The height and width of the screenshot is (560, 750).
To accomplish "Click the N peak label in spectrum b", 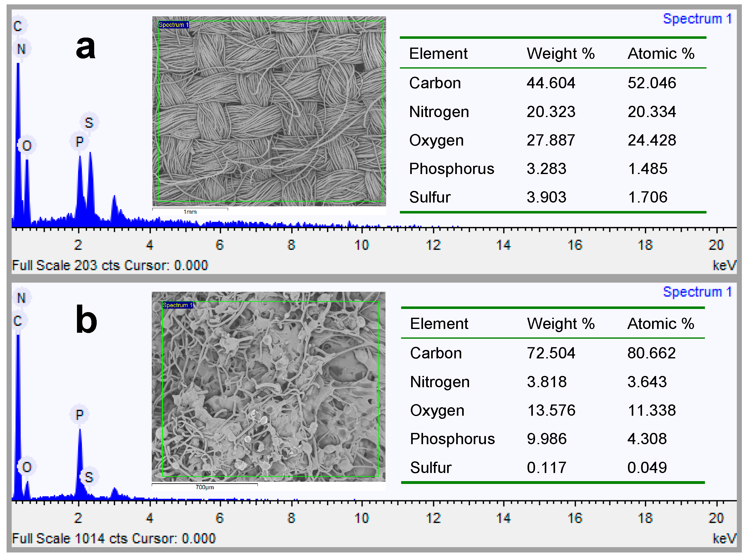I will click(x=21, y=298).
